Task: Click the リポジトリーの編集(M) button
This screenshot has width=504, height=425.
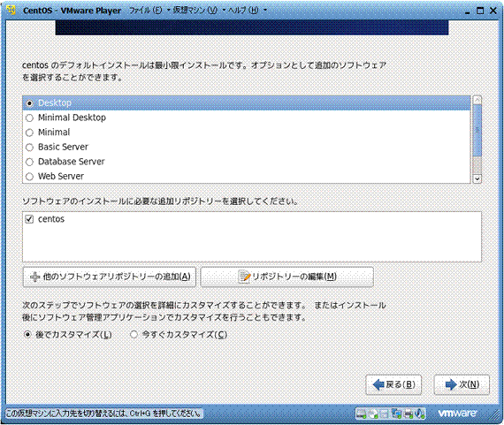Action: pyautogui.click(x=287, y=277)
